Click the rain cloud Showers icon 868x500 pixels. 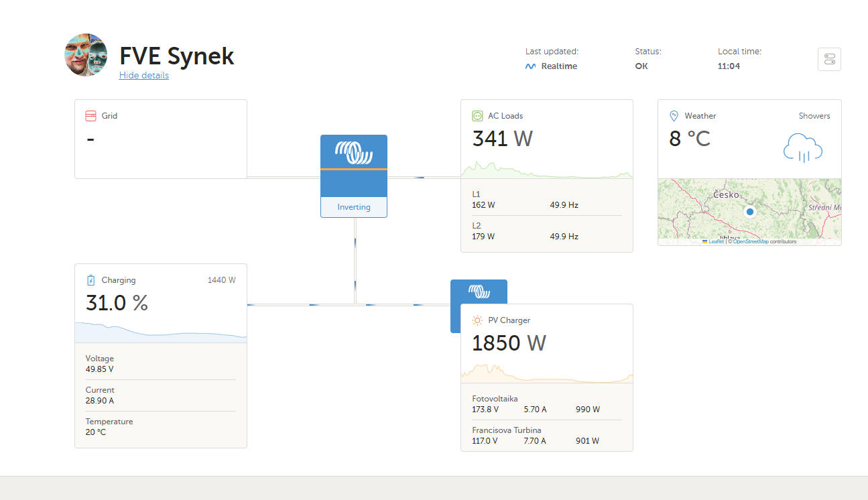click(802, 148)
